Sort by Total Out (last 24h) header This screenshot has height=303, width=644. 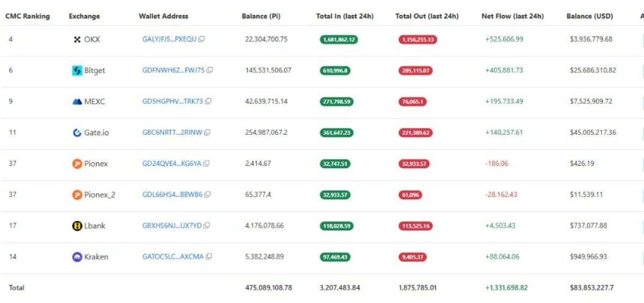point(427,16)
